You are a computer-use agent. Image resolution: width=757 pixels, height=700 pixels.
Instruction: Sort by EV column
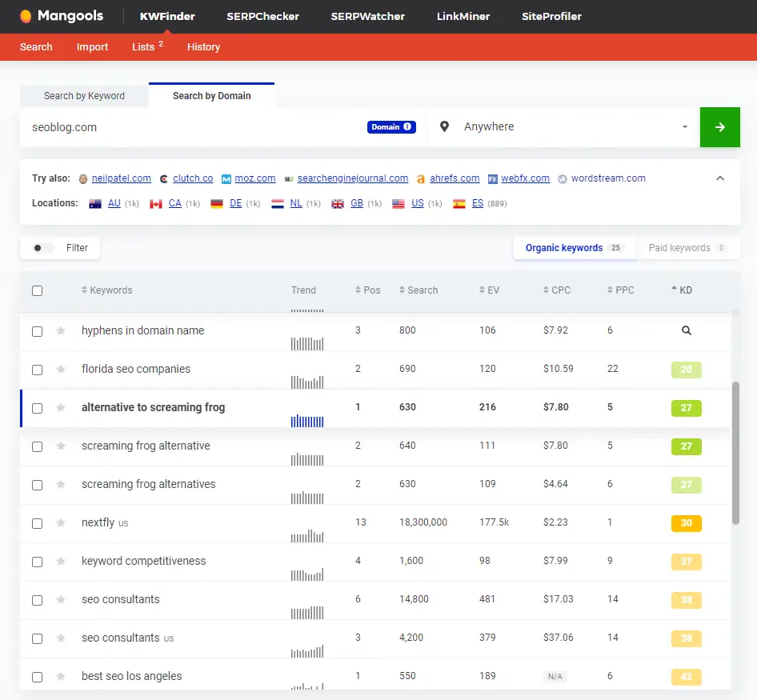tap(489, 290)
